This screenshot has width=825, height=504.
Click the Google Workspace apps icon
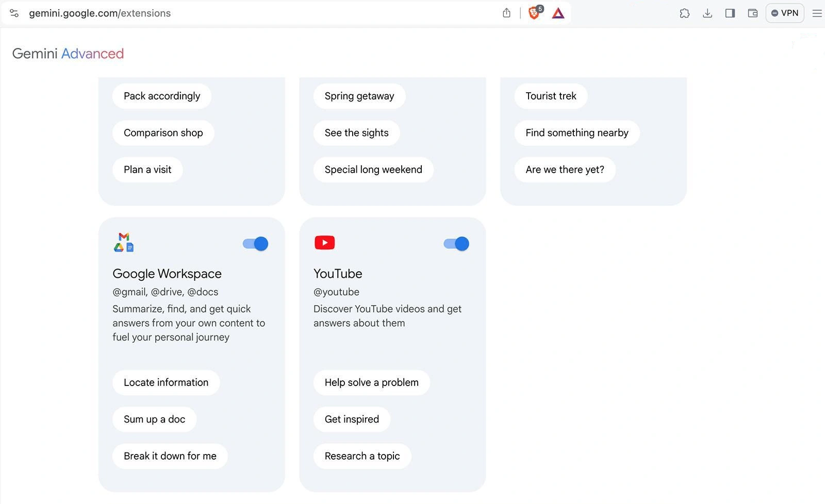pyautogui.click(x=124, y=242)
